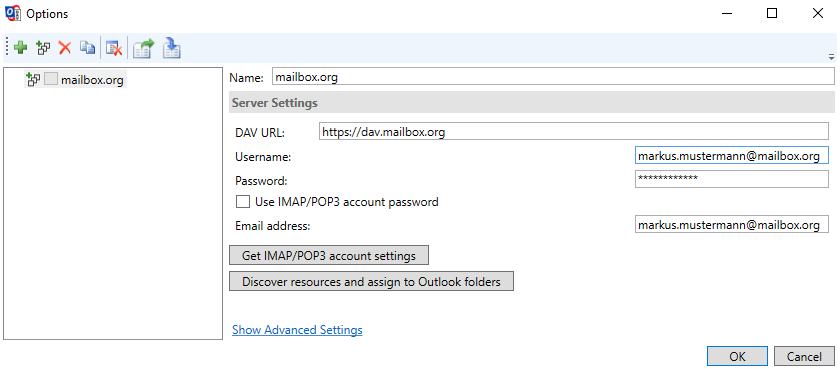Viewport: 840px width, 369px height.
Task: Click the profile type icon beside mailbox.org
Action: pyautogui.click(x=33, y=80)
